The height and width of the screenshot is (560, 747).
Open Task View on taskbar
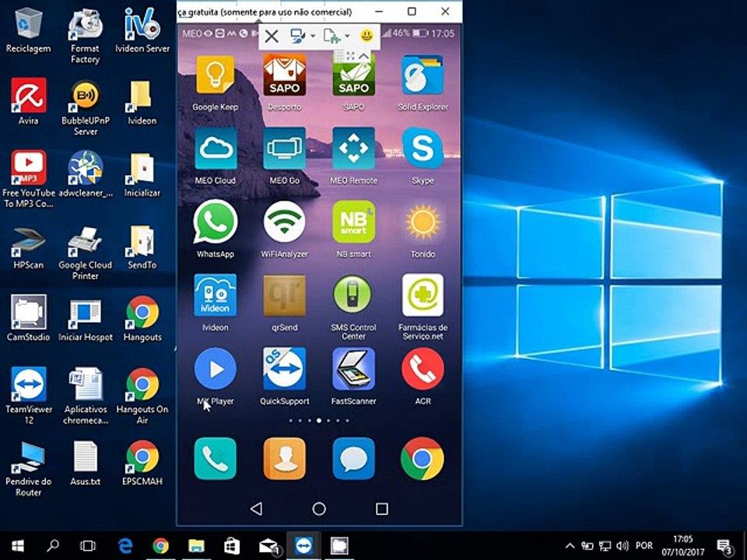tap(88, 546)
